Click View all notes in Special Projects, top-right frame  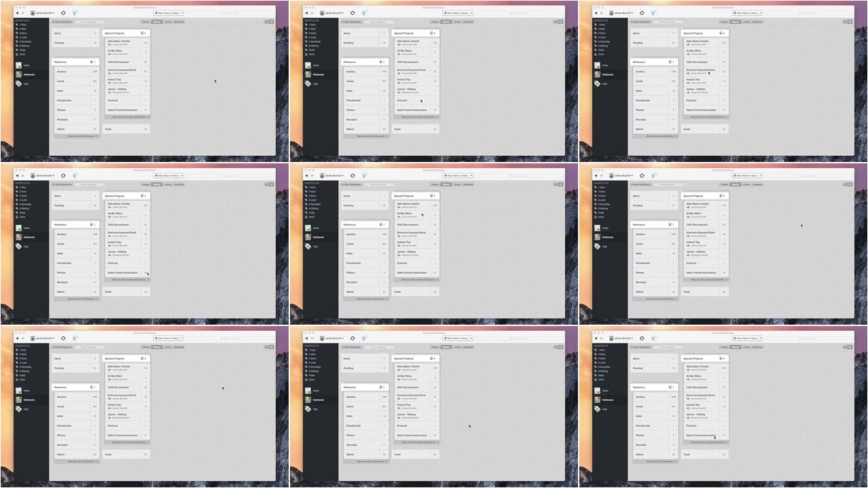(706, 117)
